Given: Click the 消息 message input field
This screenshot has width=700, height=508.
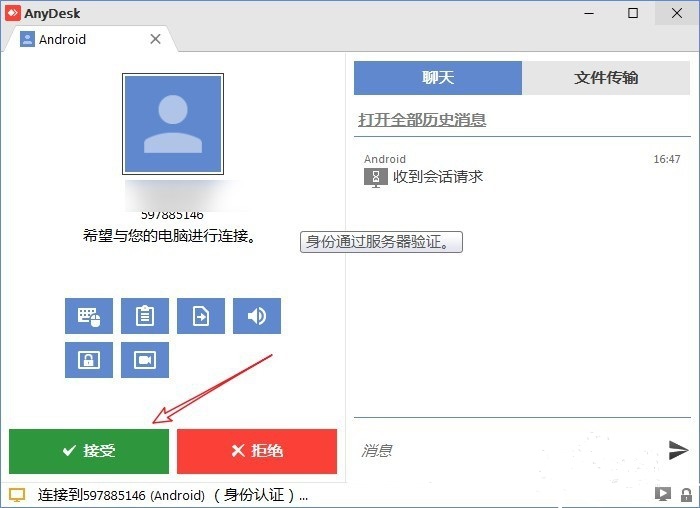Looking at the screenshot, I should (509, 450).
